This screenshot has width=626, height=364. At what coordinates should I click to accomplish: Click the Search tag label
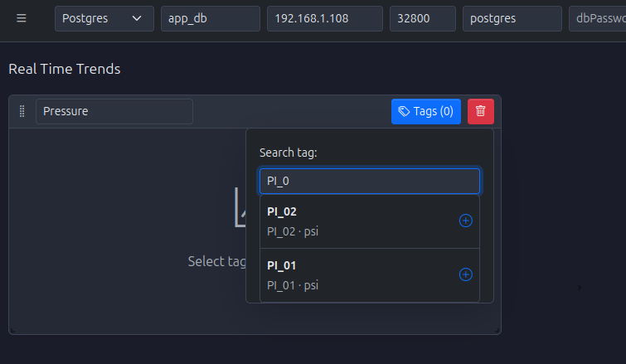289,153
